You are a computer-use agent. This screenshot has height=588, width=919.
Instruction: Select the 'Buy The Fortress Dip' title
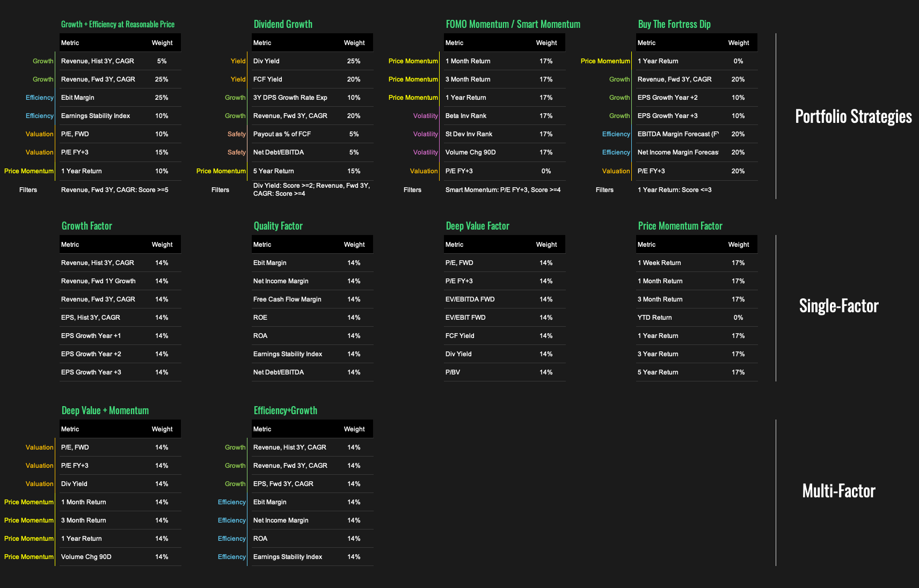[674, 24]
